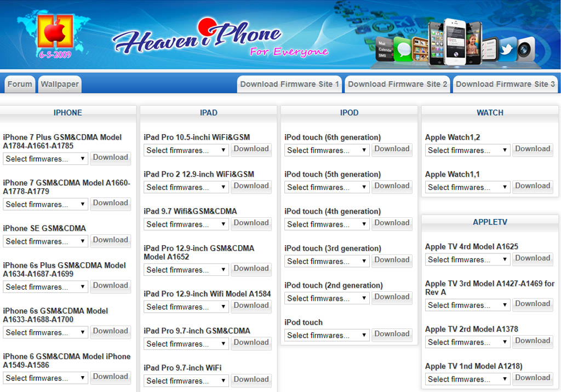Open iPad Pro 2 12.9-inch firmware dropdown

186,187
